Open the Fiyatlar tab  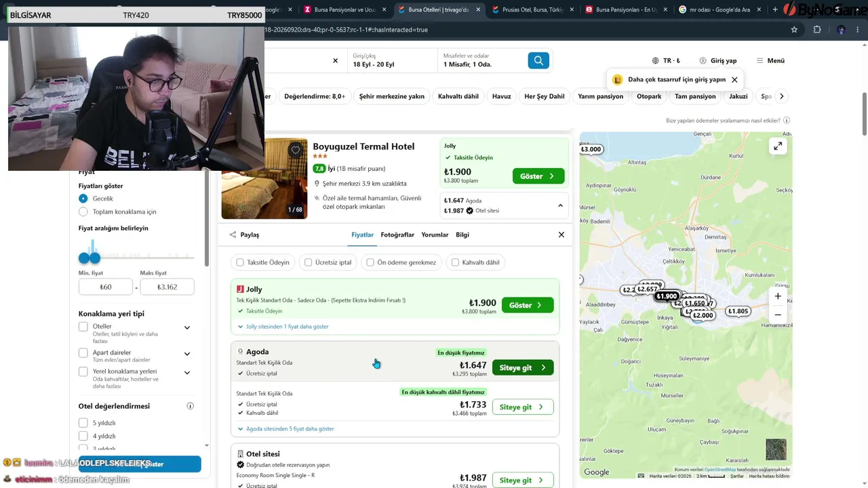pyautogui.click(x=362, y=235)
